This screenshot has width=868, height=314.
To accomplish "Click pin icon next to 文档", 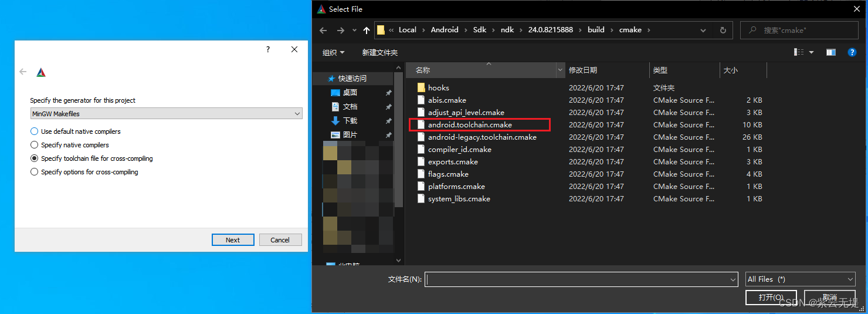I will click(x=388, y=107).
